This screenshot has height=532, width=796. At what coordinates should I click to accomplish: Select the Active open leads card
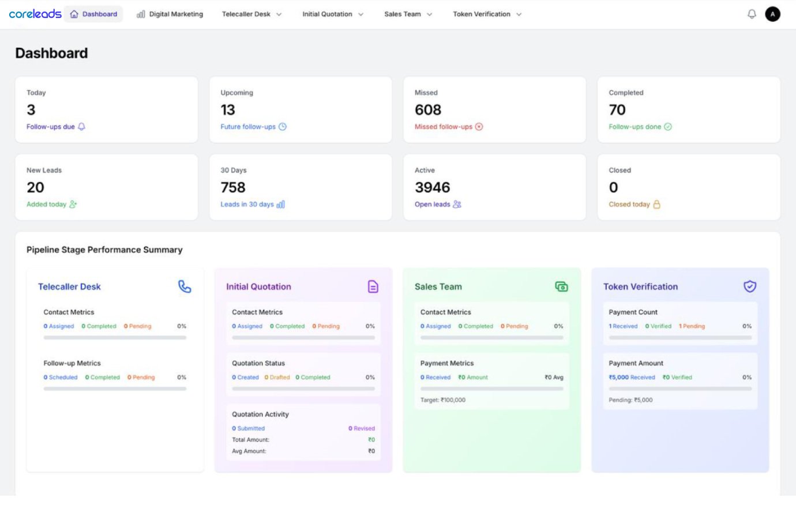click(494, 187)
